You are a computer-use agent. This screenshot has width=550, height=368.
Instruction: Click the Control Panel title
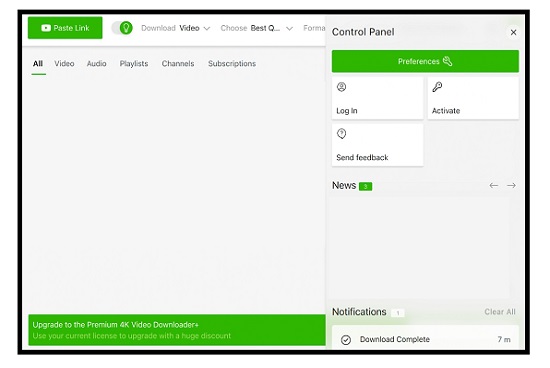[363, 32]
